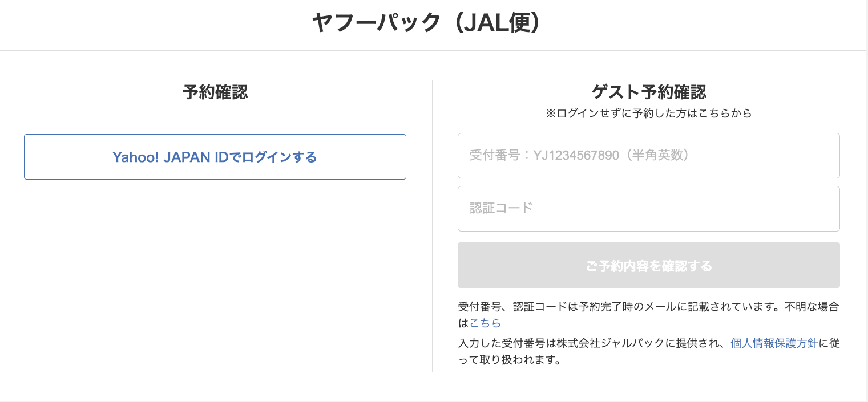Click the text about 受付番号 in confirmation emails
The height and width of the screenshot is (402, 868).
648,307
